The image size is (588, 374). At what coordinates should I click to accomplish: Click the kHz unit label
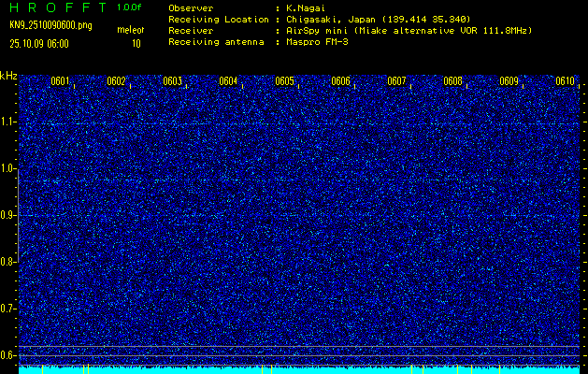(x=8, y=76)
